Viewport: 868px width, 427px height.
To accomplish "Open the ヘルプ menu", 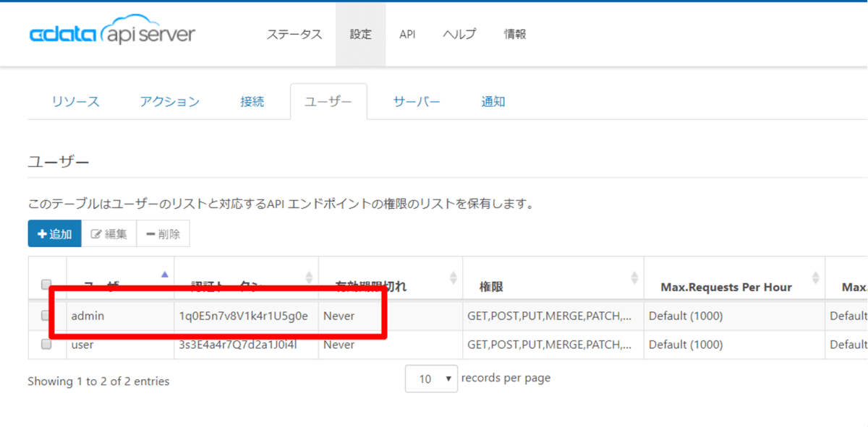I will coord(459,35).
